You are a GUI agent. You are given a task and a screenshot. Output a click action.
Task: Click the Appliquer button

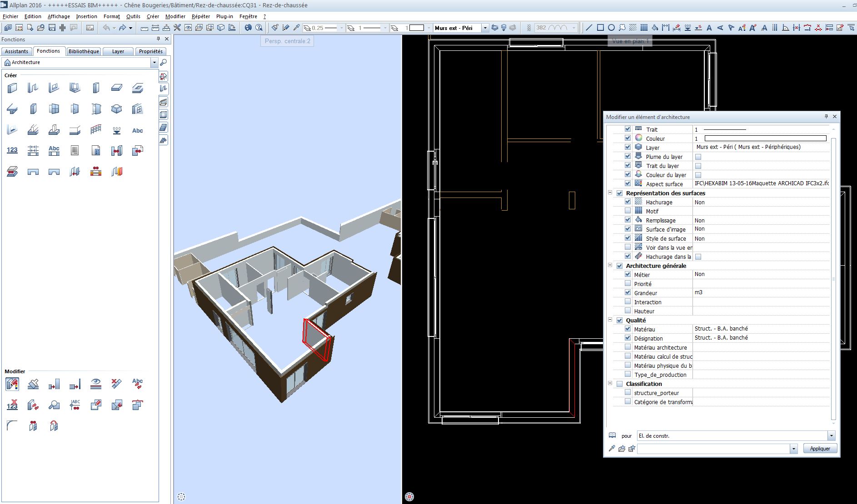point(820,449)
